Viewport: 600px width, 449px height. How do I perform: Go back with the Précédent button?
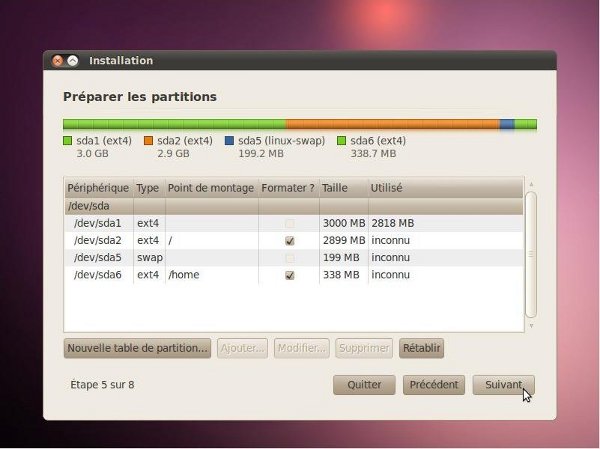point(434,385)
